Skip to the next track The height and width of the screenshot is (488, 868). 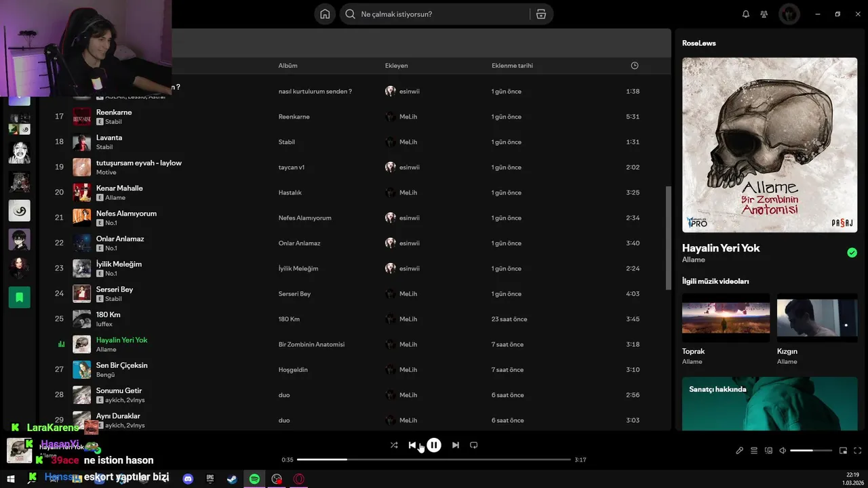click(456, 445)
